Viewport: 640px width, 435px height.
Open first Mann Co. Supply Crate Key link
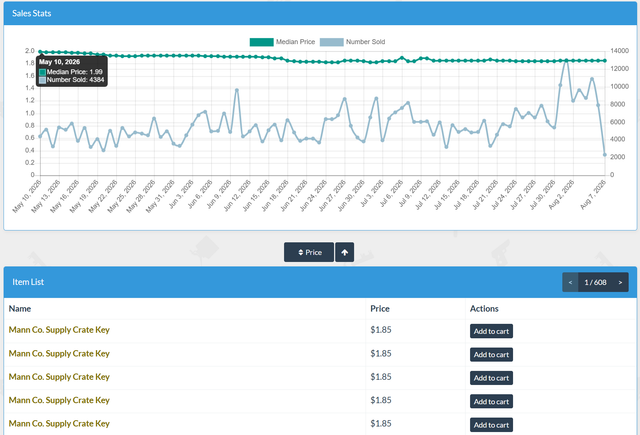59,330
